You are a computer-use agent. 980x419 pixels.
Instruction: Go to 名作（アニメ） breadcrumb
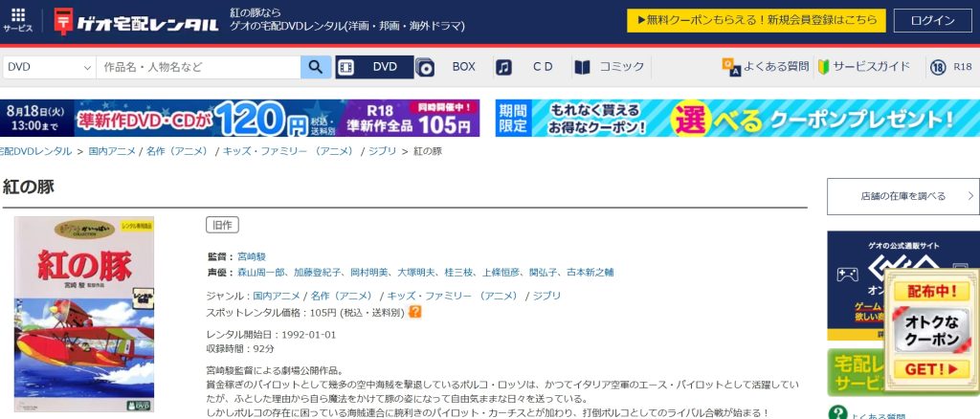click(177, 151)
